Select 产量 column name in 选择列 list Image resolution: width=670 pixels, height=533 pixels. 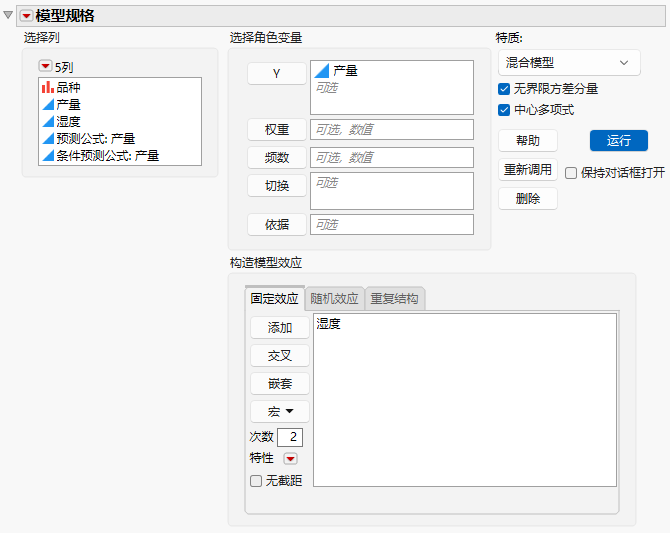point(68,104)
